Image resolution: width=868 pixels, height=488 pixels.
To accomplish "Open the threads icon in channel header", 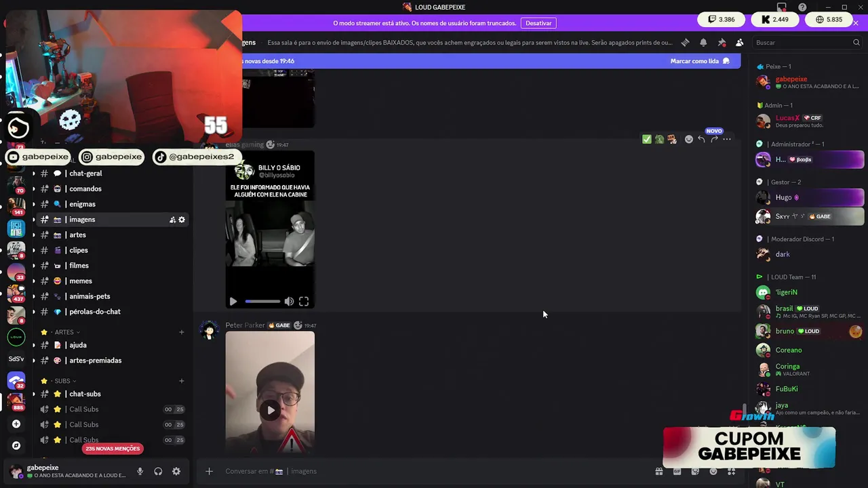I will pos(685,42).
